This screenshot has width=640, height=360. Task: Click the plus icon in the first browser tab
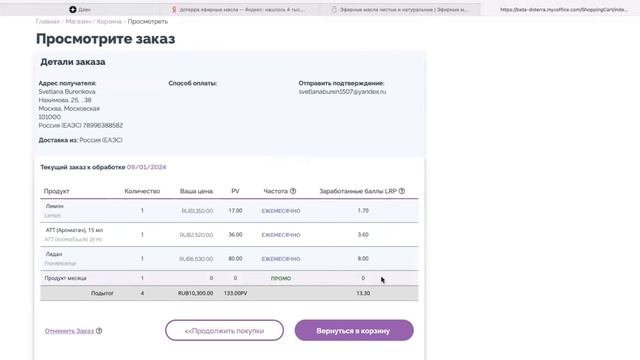[73, 9]
